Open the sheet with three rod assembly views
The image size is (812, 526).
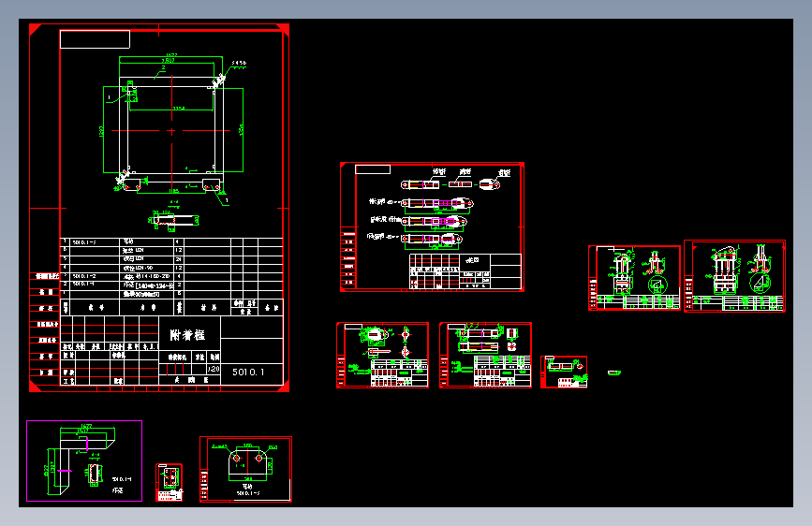click(433, 226)
